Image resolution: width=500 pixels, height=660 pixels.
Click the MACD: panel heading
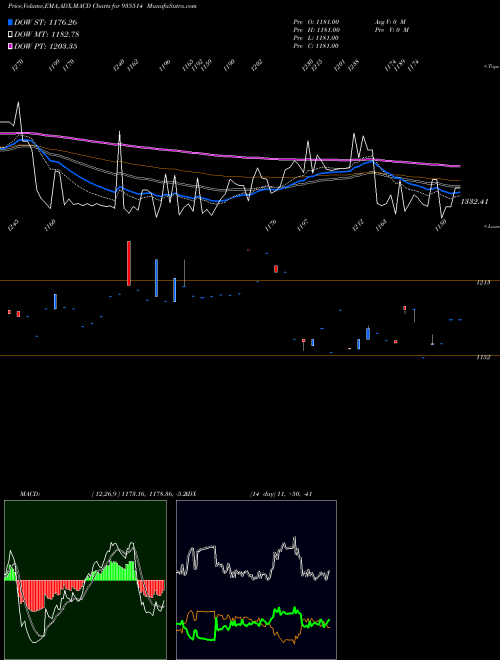29,494
